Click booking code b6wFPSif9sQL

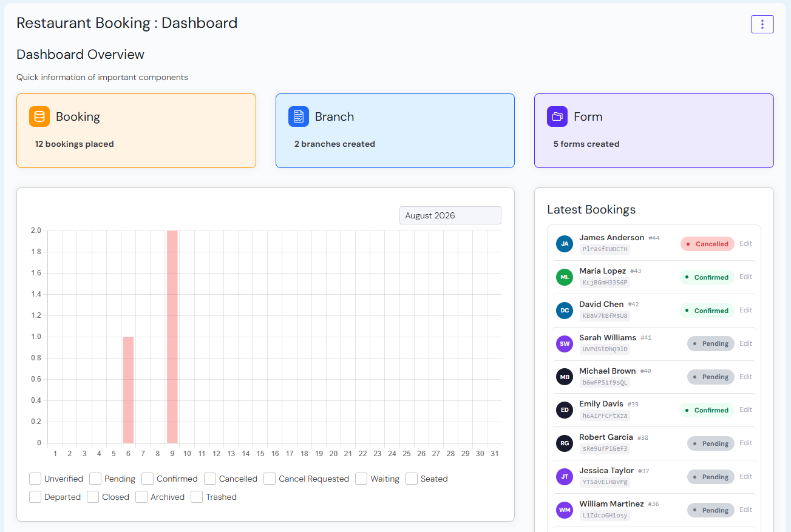[605, 383]
